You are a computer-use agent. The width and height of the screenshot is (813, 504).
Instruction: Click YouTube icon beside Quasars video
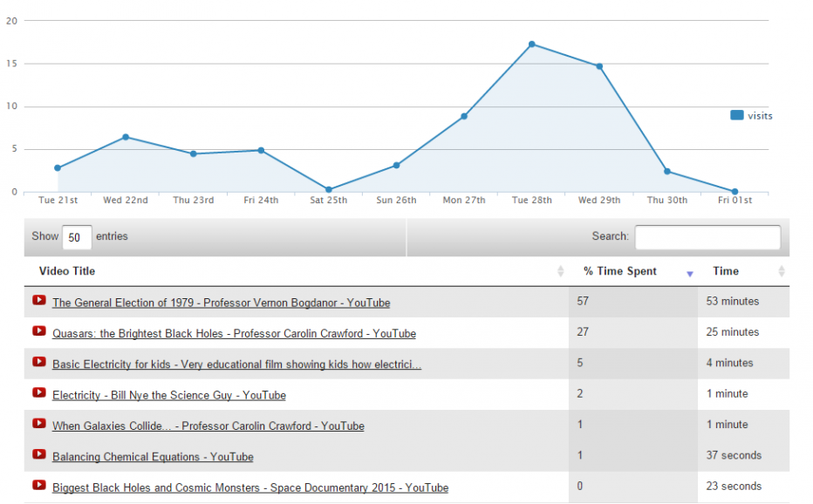click(x=39, y=330)
